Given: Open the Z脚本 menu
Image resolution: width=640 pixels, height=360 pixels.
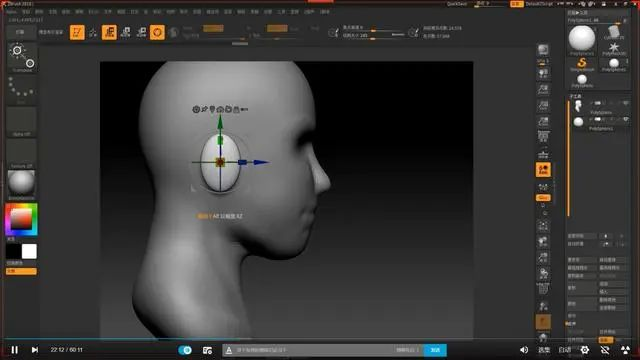Looking at the screenshot, I should click(x=324, y=12).
